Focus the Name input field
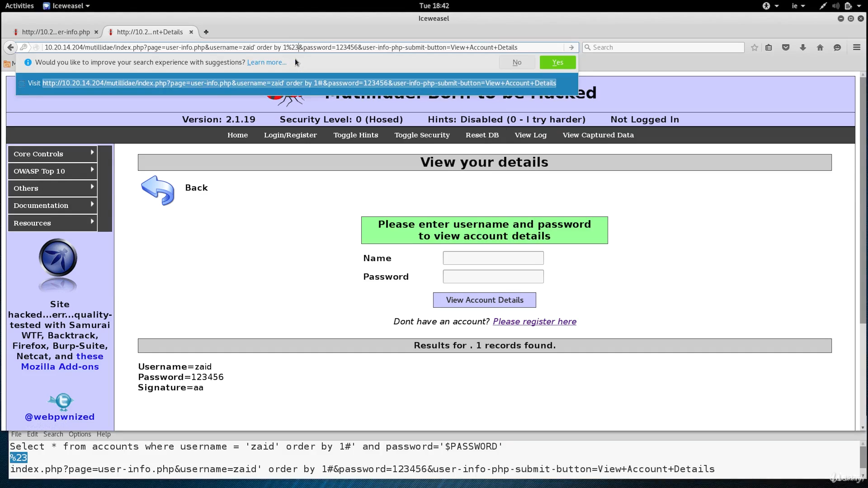Viewport: 868px width, 488px height. click(x=493, y=258)
